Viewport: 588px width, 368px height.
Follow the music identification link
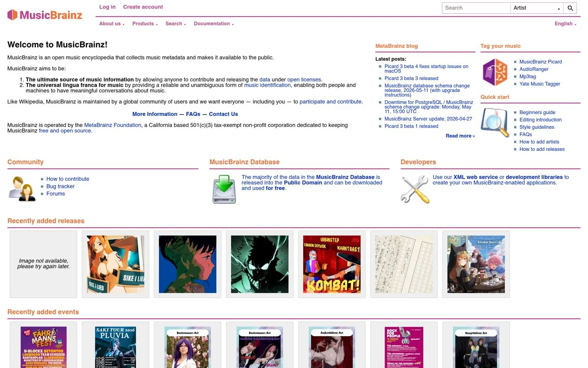267,85
